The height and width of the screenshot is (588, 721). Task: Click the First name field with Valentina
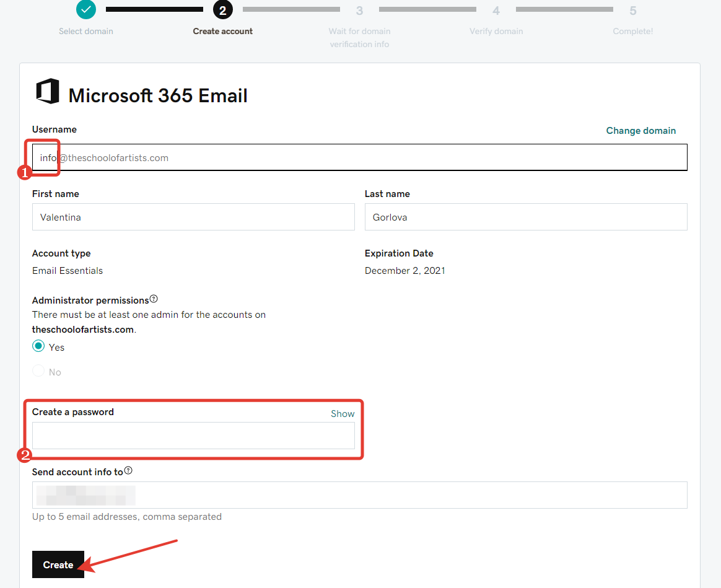pos(193,217)
